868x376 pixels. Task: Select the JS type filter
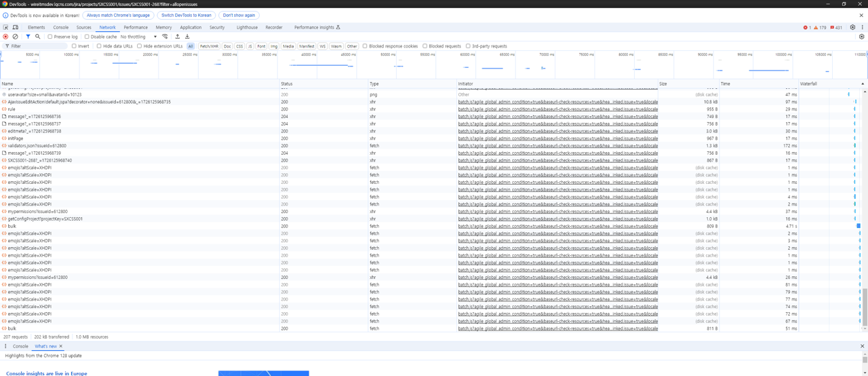coord(250,46)
